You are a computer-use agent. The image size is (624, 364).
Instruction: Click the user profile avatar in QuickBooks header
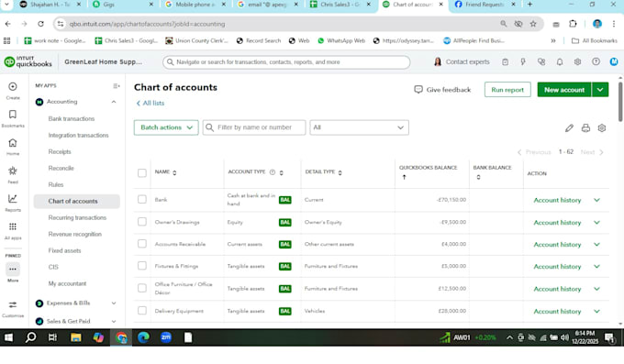[x=614, y=62]
